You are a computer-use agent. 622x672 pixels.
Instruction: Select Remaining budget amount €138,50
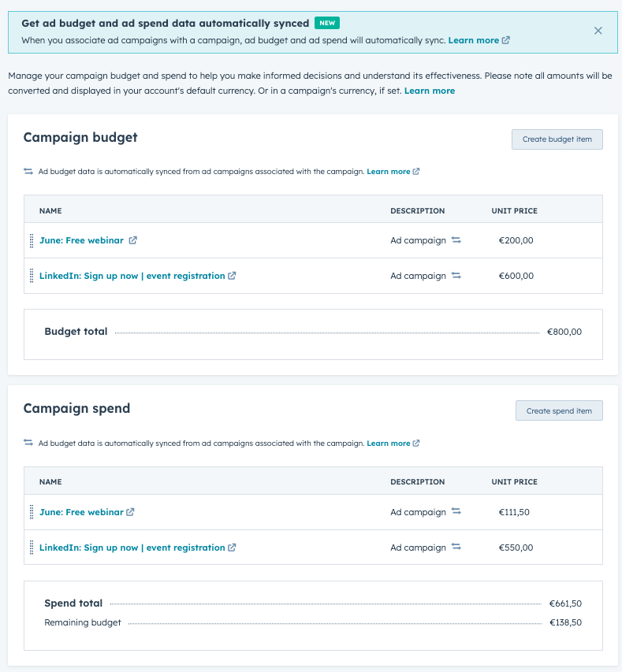click(x=565, y=622)
